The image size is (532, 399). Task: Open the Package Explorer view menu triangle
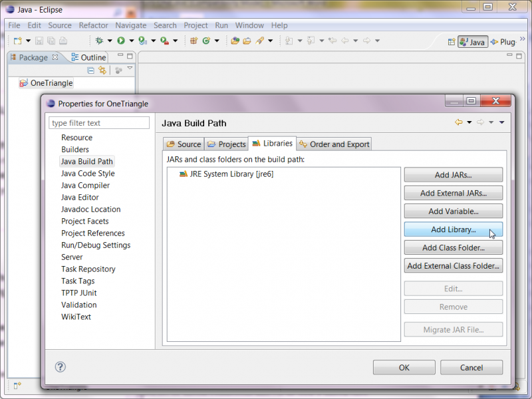(x=130, y=68)
